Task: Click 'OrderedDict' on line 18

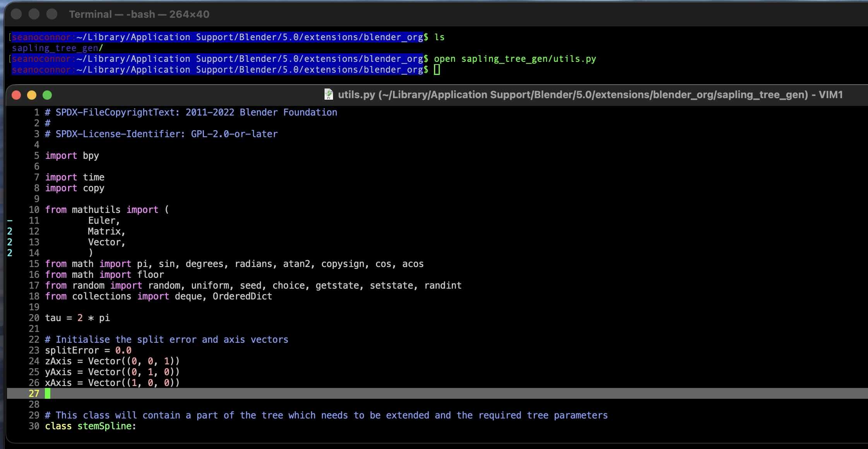Action: tap(242, 296)
